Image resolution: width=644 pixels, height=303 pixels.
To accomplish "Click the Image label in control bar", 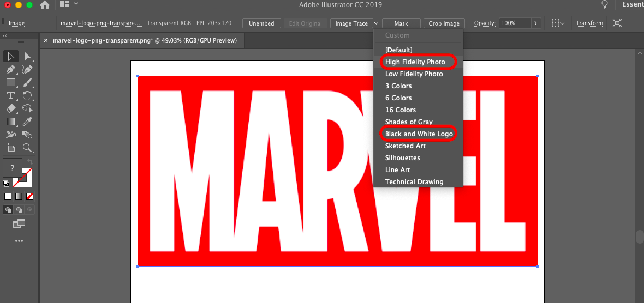I will 16,23.
